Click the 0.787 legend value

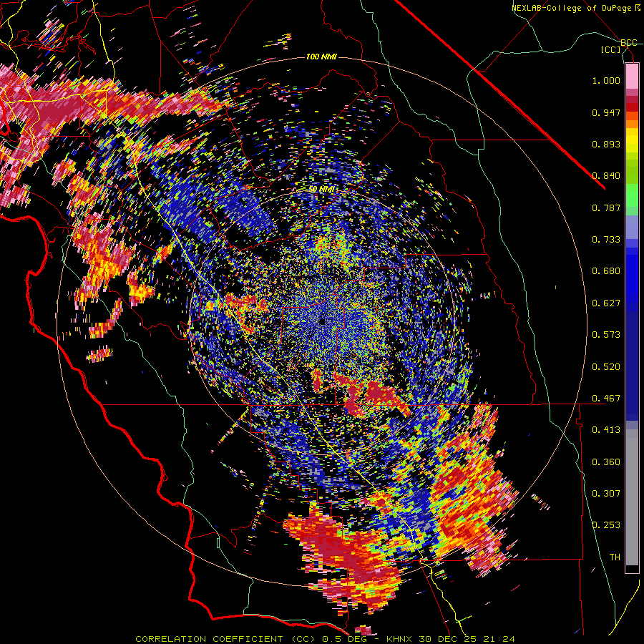pos(606,208)
